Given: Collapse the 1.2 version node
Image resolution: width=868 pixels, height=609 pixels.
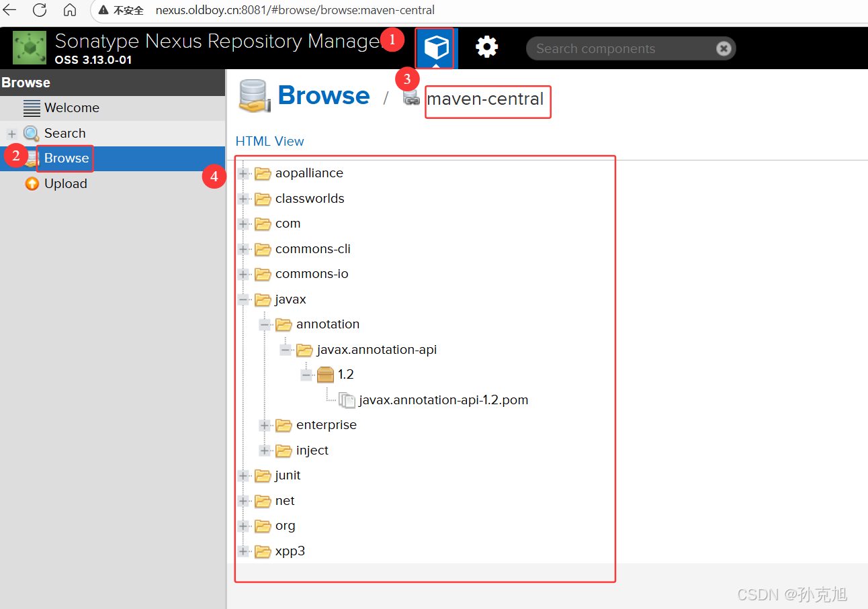Looking at the screenshot, I should 306,375.
